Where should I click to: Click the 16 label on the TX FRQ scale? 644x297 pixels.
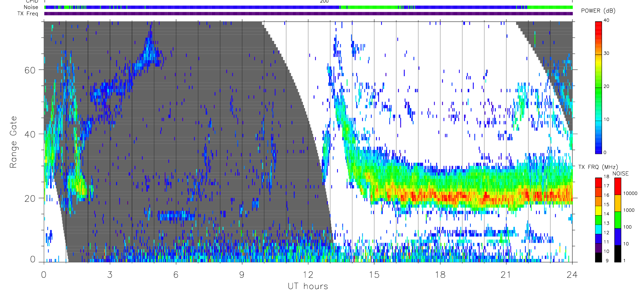pyautogui.click(x=606, y=195)
